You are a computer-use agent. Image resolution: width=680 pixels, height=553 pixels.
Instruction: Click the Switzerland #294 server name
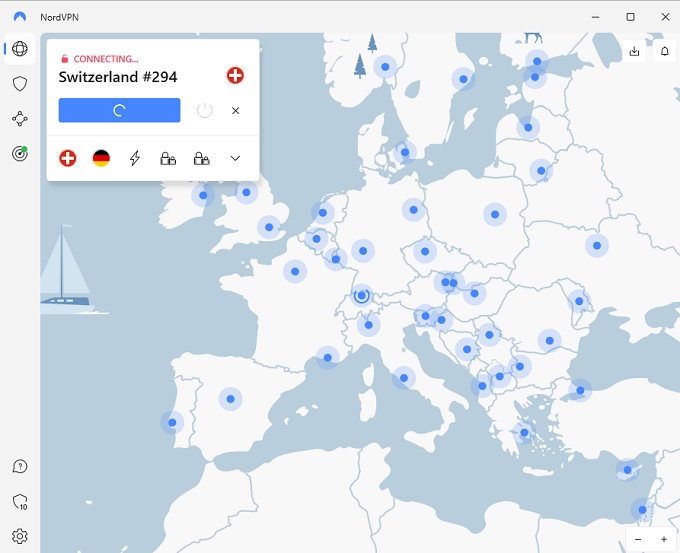pos(118,77)
